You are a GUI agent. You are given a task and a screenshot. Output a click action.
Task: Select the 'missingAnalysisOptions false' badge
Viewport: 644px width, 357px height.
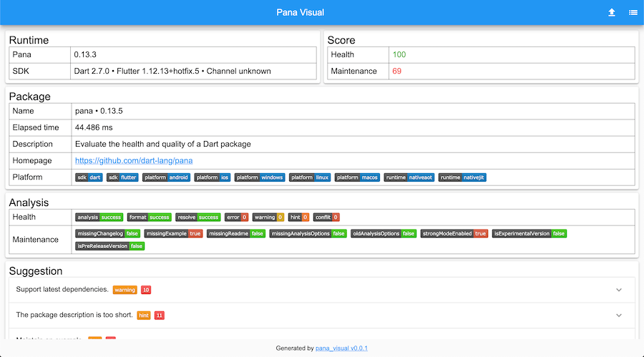pos(308,234)
